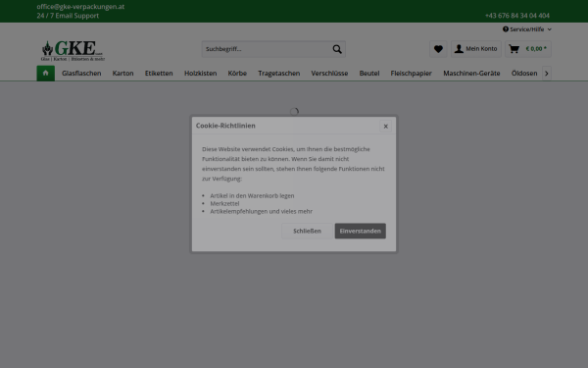The width and height of the screenshot is (588, 368).
Task: Open the Öldosen category
Action: point(524,74)
